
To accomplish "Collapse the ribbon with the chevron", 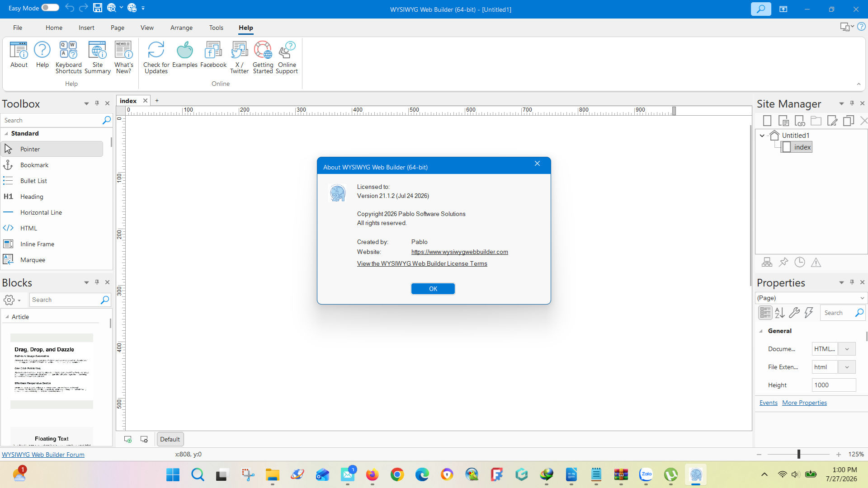I will (859, 84).
